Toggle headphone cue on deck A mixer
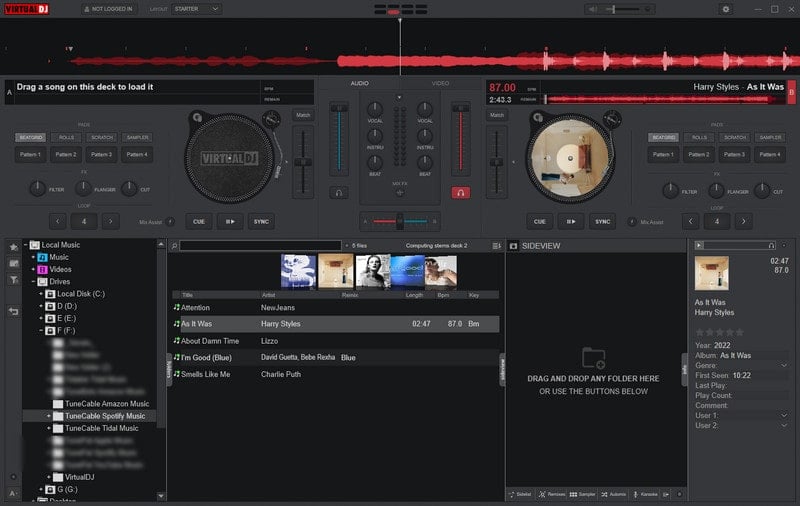Screen dimensions: 800x506 click(x=339, y=193)
